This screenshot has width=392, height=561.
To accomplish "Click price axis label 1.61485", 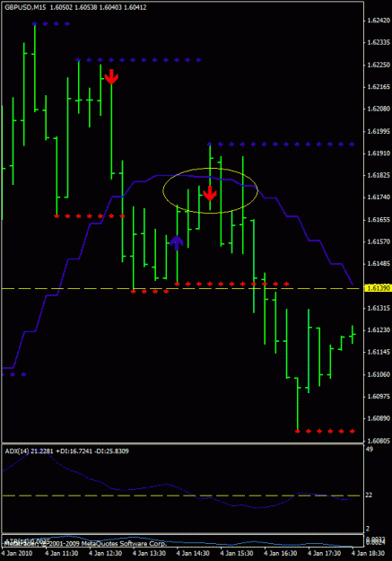I will tap(379, 264).
